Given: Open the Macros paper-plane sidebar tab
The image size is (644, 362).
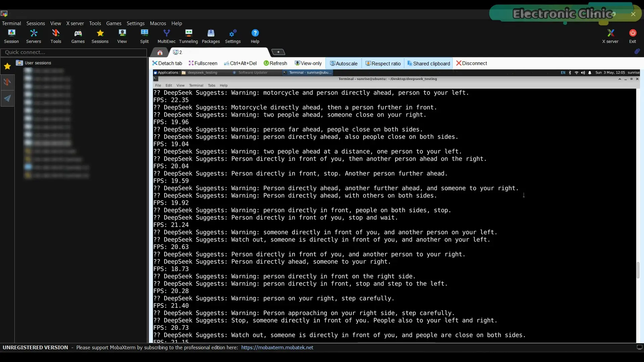Looking at the screenshot, I should coord(7,98).
